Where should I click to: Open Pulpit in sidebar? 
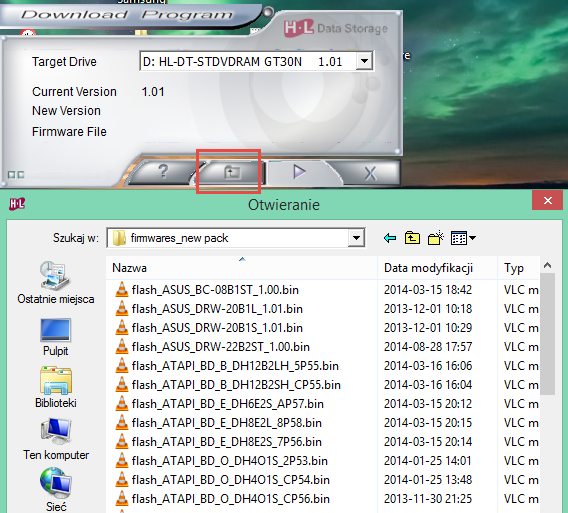(55, 338)
